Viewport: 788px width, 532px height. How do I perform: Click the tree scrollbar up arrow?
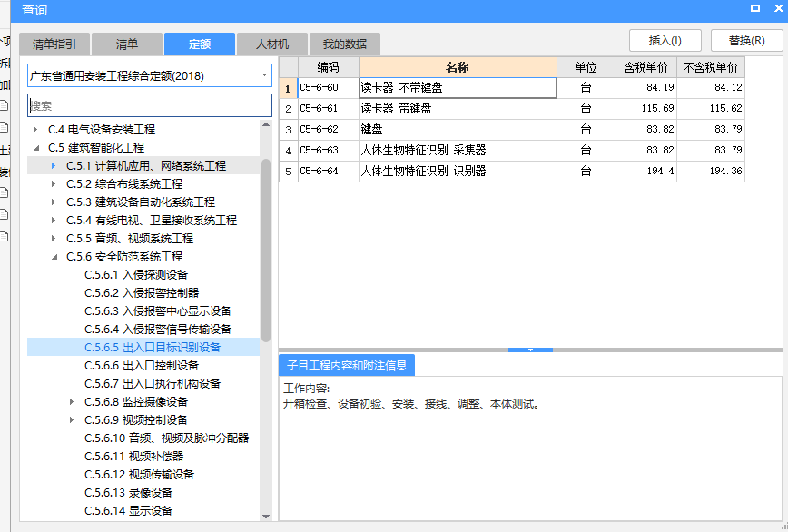tap(266, 125)
